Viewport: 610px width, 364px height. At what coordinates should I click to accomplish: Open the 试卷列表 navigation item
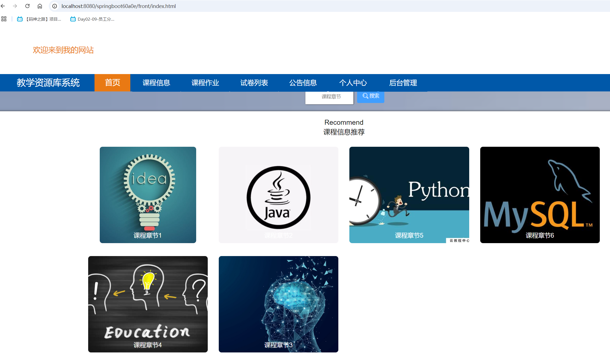pos(254,83)
